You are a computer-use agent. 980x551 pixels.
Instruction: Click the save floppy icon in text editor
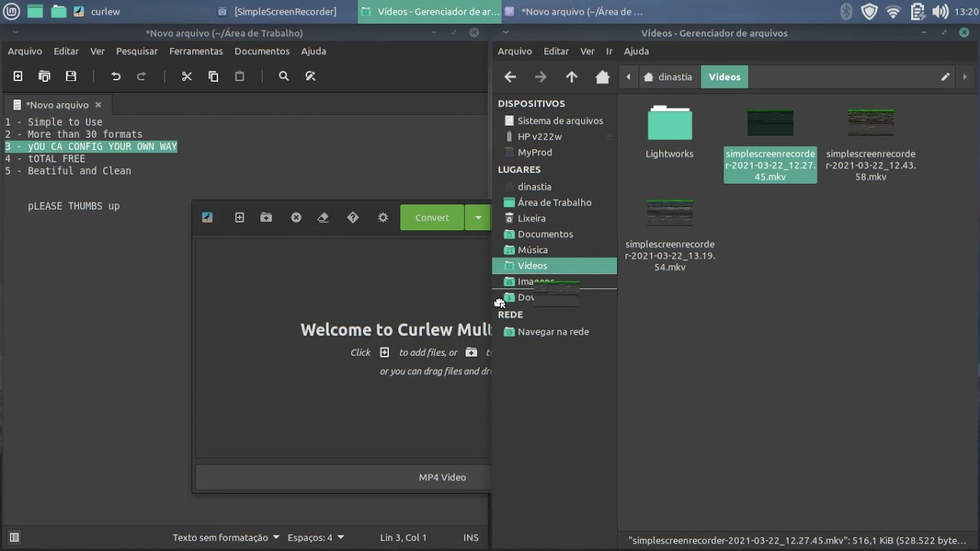click(x=71, y=76)
